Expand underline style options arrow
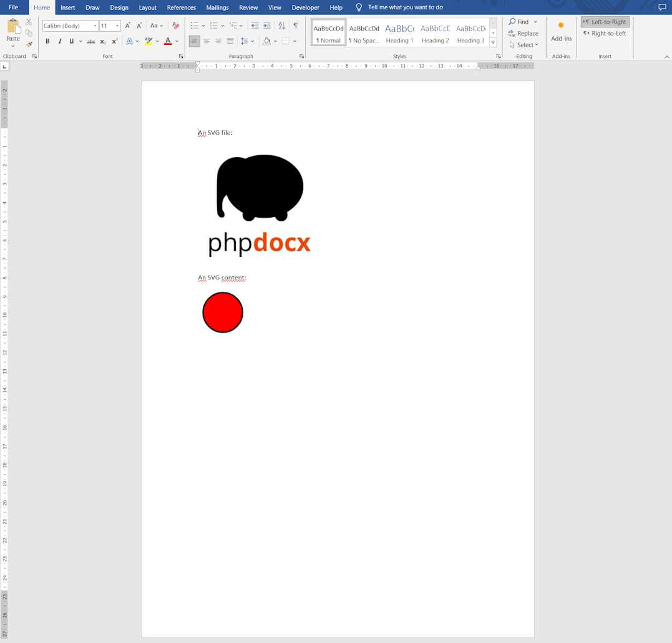 (x=80, y=42)
